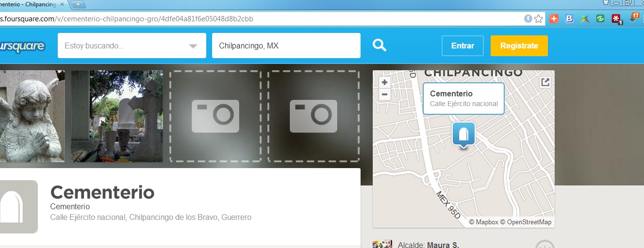Bookmark this page with star icon
The width and height of the screenshot is (644, 248).
pos(539,19)
